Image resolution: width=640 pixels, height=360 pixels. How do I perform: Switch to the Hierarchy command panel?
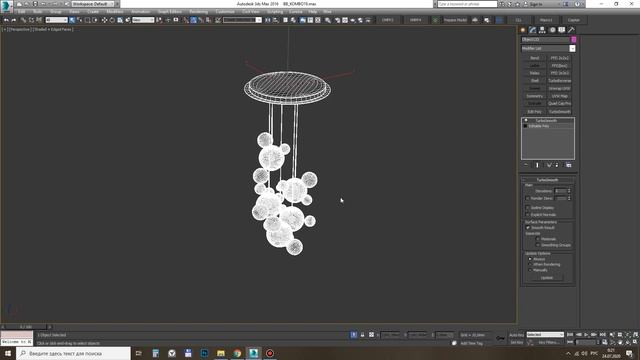[542, 30]
